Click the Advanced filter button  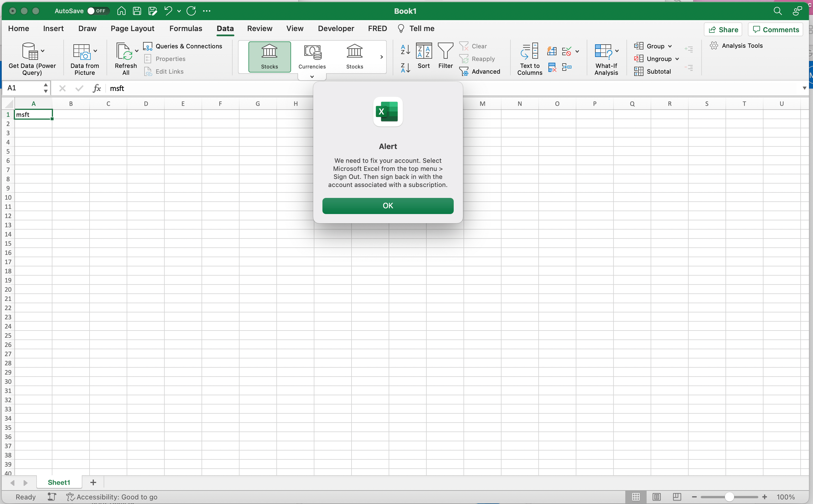click(480, 71)
